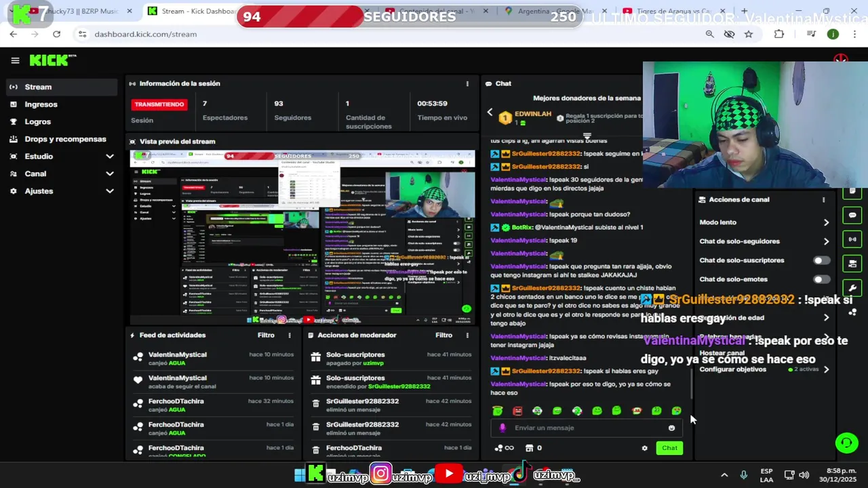Viewport: 868px width, 488px height.
Task: Click green SrGuillester92882332 link in moderator actions
Action: click(x=399, y=386)
